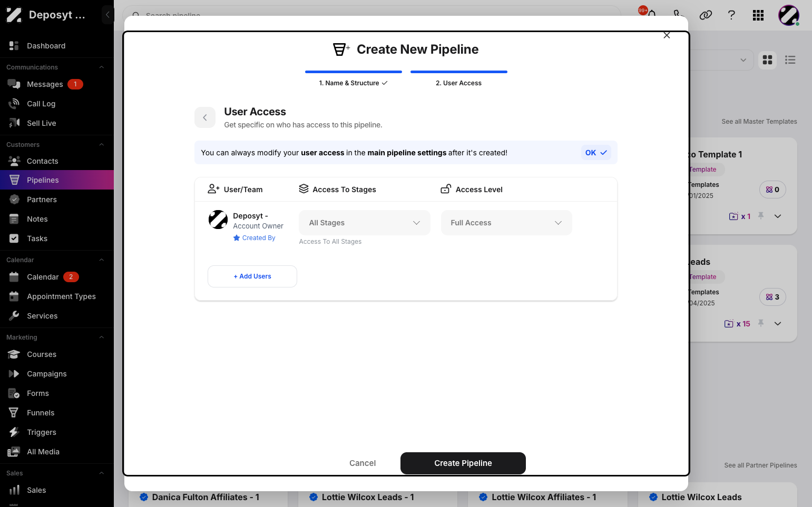Collapse the Customers sidebar section
The height and width of the screenshot is (507, 812).
point(102,145)
